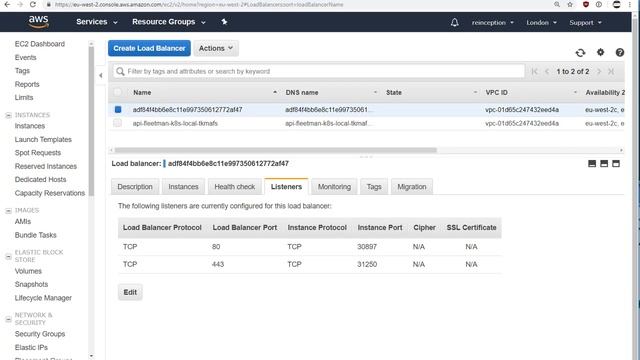Click Create Load Balancer button
The height and width of the screenshot is (360, 640).
[x=149, y=48]
